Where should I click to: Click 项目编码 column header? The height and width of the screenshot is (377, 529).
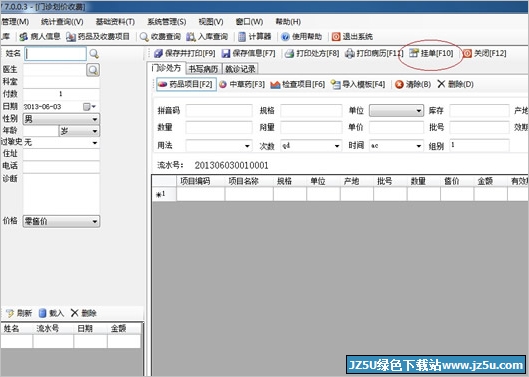[200, 181]
